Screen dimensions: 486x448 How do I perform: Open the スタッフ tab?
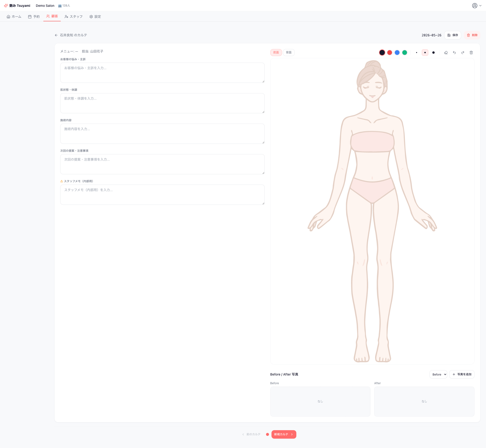pyautogui.click(x=74, y=16)
